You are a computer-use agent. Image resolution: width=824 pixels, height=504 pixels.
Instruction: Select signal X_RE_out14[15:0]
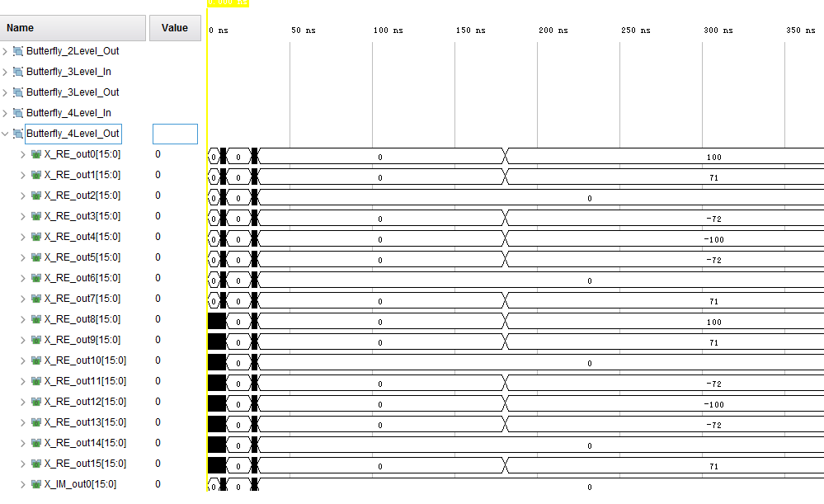pos(85,443)
